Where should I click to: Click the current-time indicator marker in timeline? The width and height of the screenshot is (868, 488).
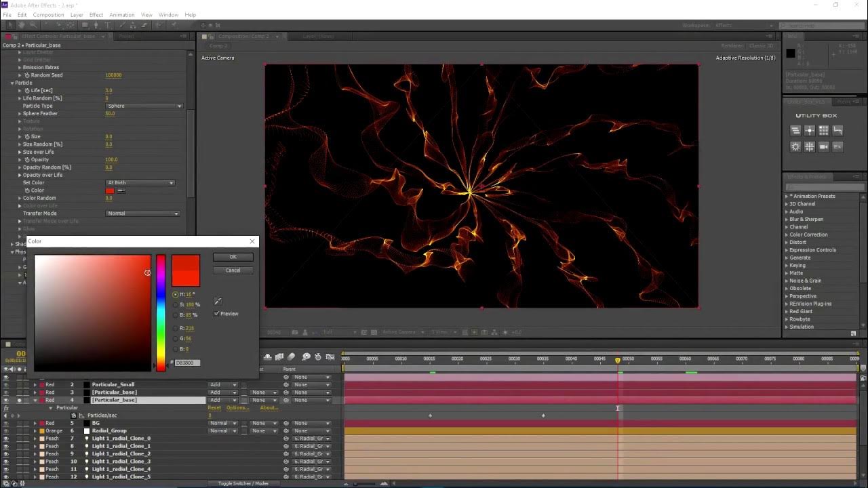[x=618, y=360]
